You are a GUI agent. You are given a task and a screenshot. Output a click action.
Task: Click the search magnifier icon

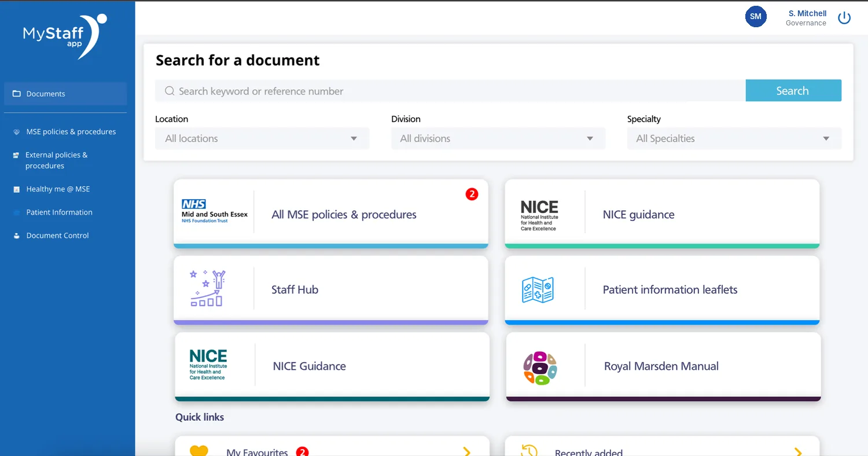tap(170, 91)
